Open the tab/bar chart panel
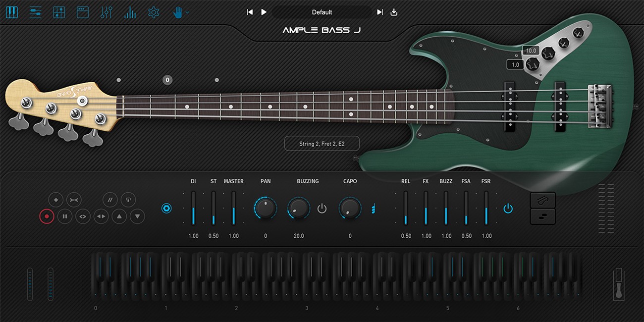644x322 pixels. coord(130,12)
